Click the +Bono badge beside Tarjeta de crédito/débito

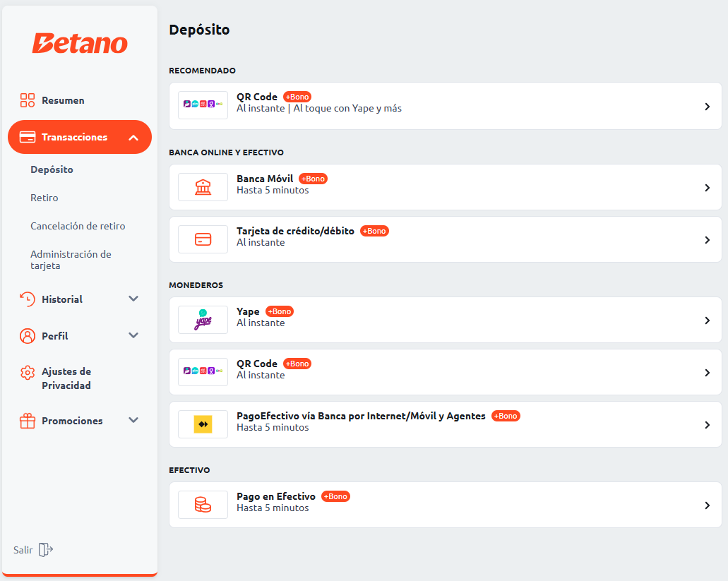click(374, 231)
